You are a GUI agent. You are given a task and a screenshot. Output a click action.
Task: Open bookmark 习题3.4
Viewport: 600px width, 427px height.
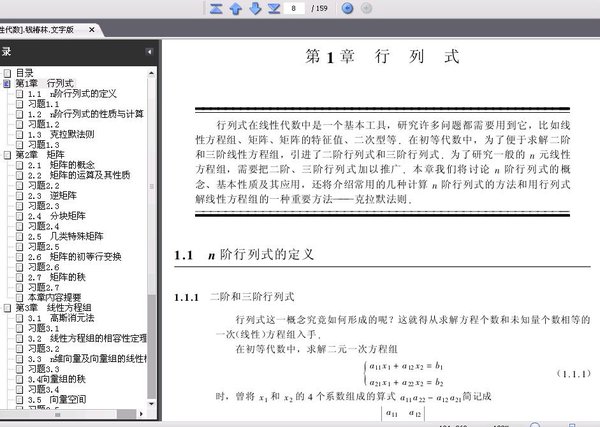[x=43, y=389]
